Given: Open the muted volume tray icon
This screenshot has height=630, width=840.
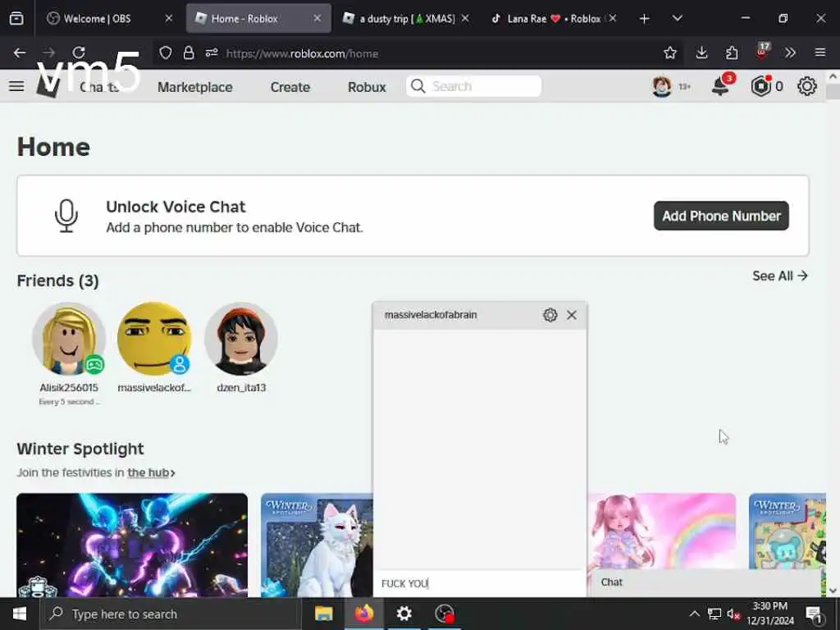Looking at the screenshot, I should (733, 614).
